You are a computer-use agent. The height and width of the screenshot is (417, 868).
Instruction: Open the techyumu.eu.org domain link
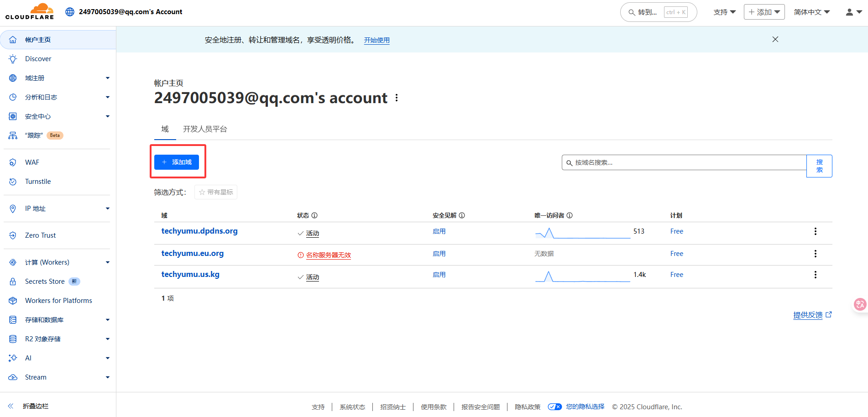(193, 254)
